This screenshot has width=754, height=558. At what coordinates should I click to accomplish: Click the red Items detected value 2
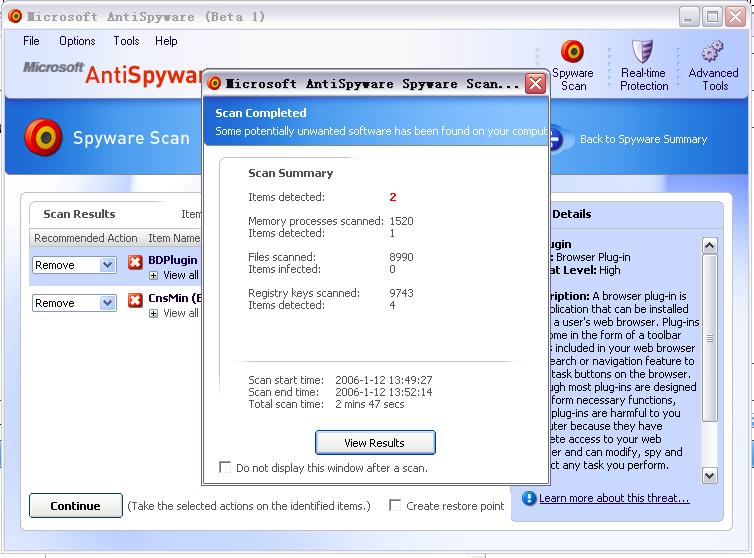393,197
